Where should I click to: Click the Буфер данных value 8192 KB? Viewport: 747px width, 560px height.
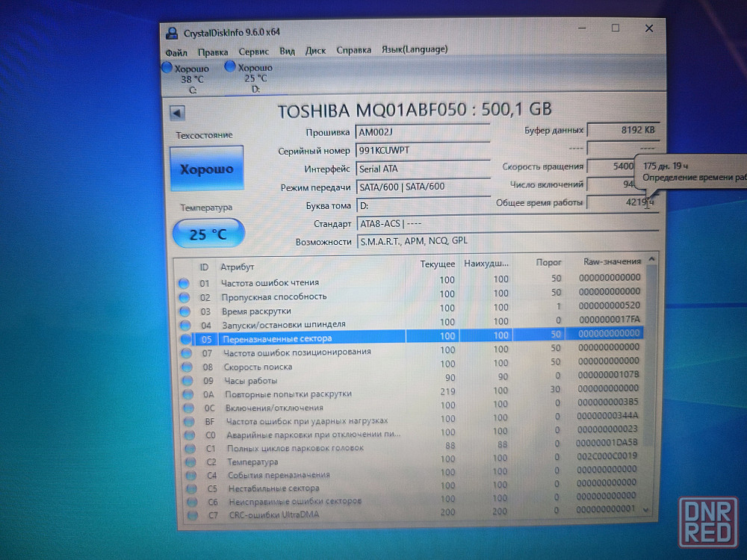click(623, 130)
